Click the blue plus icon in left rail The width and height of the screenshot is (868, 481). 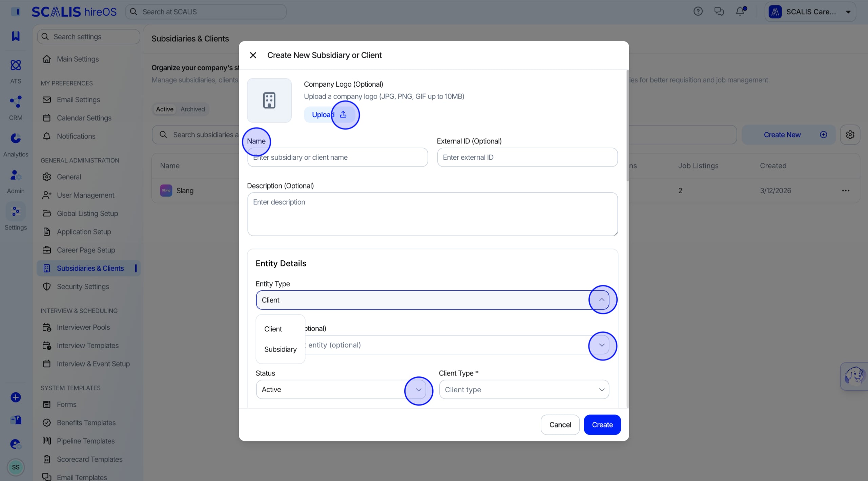point(16,397)
